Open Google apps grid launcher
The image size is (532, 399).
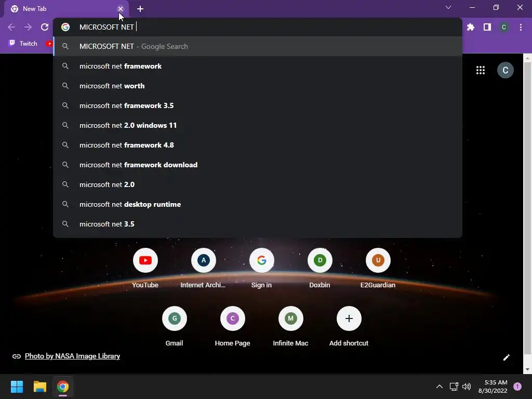click(481, 70)
